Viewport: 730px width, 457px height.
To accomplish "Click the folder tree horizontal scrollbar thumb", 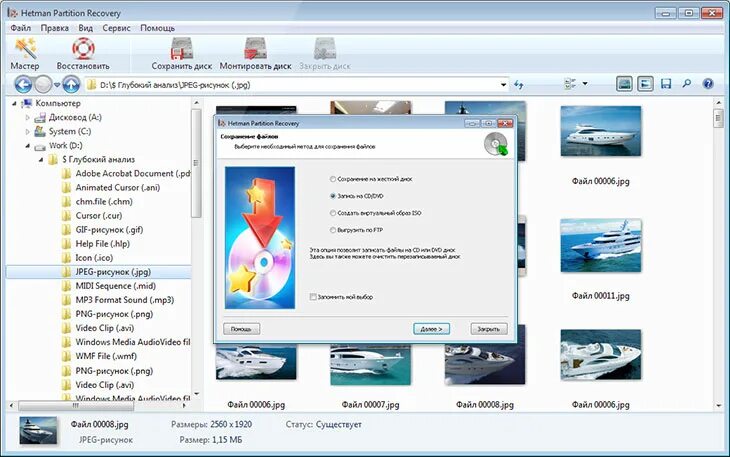I will click(x=76, y=406).
